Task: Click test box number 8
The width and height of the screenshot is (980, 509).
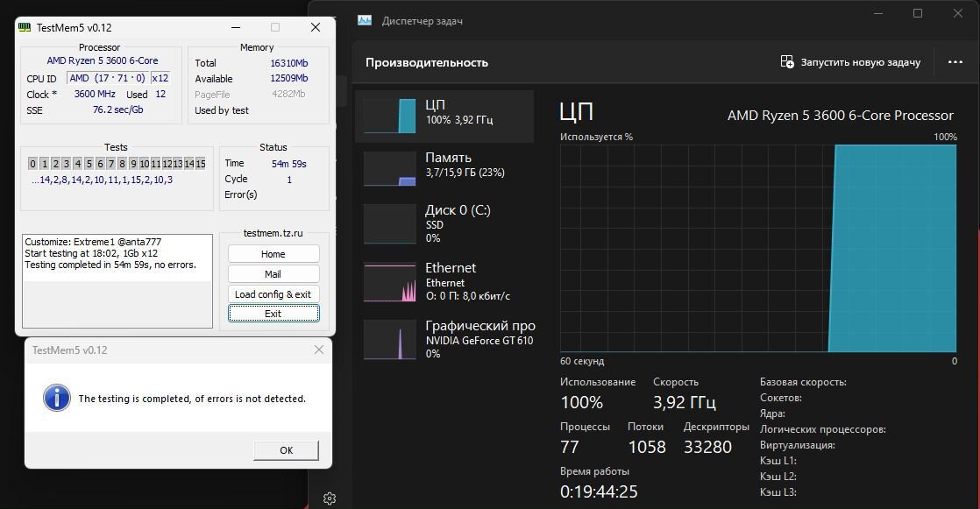Action: pos(123,164)
